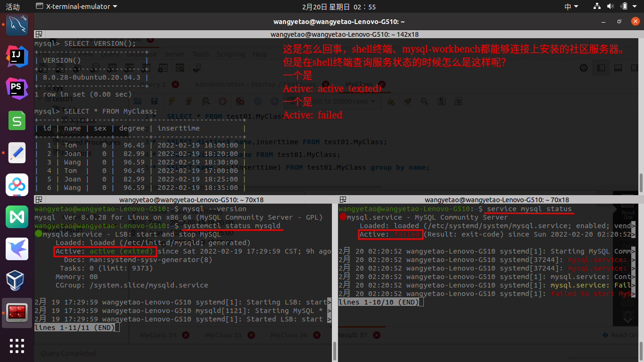Screen dimensions: 644x362
Task: Click 'Tasks: 0 (limit: 9373)' line
Action: [107, 268]
